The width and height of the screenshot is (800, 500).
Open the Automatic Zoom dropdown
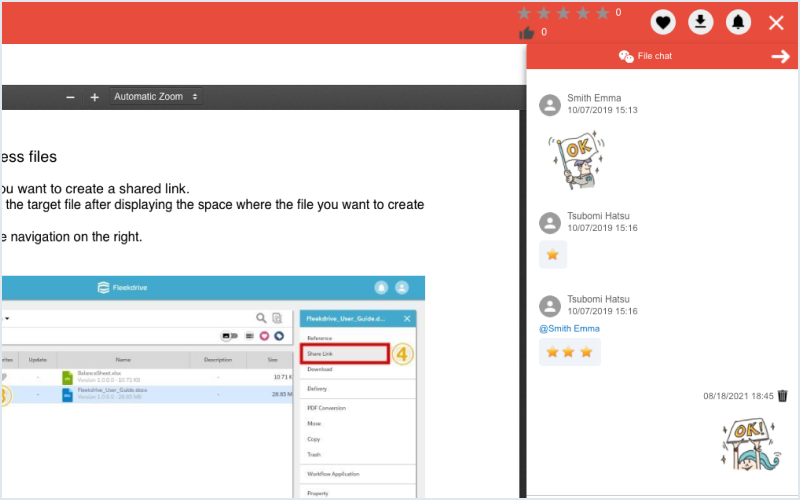tap(156, 96)
